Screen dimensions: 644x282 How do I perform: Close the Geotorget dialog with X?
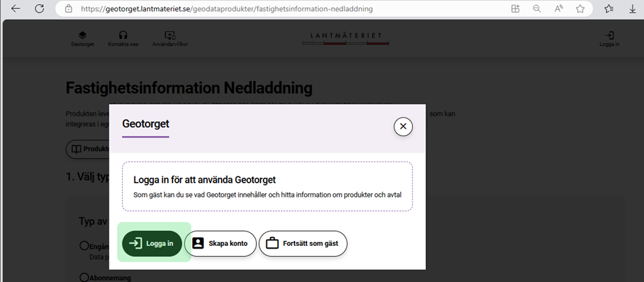[x=403, y=126]
